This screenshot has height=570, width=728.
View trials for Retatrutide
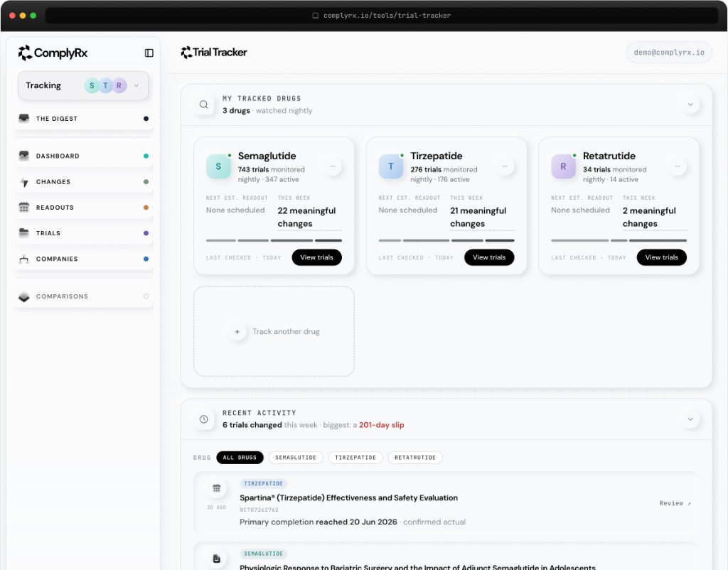pos(662,257)
